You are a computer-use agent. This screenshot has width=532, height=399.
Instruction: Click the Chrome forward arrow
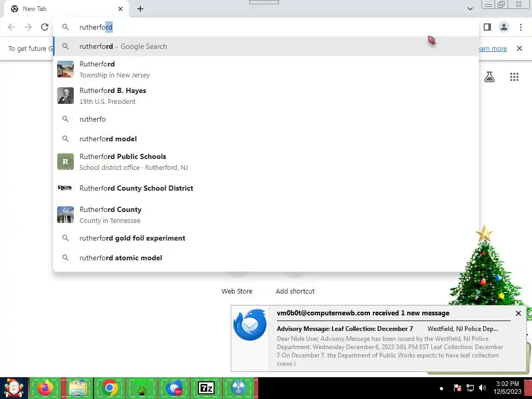click(x=28, y=27)
